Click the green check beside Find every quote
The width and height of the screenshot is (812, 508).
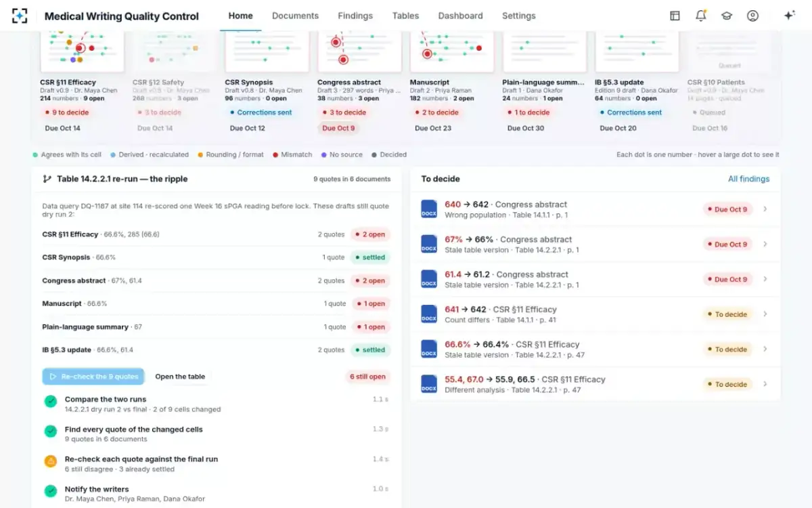(x=51, y=431)
